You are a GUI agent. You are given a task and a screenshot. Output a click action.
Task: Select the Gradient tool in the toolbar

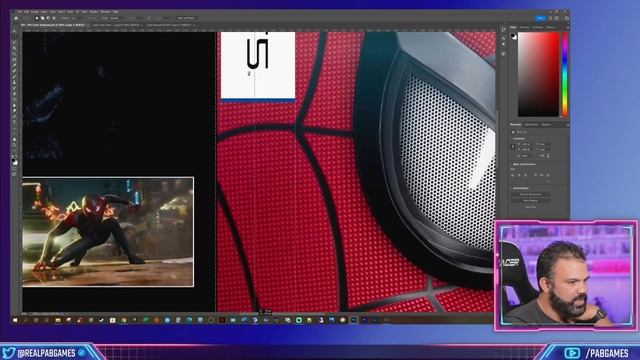point(15,100)
